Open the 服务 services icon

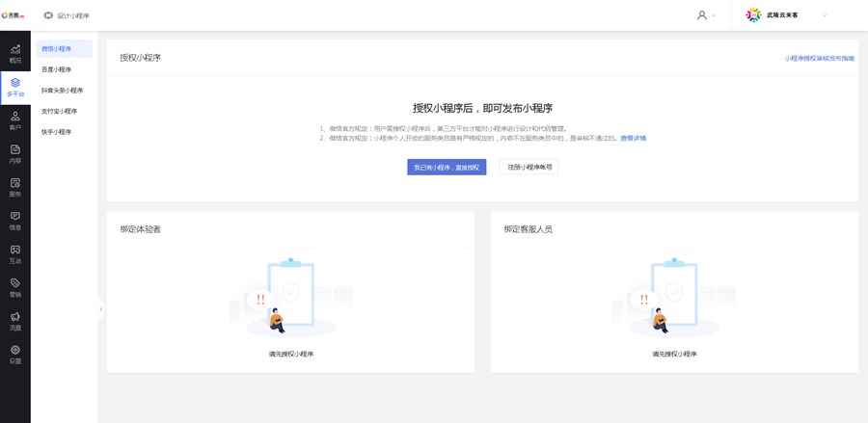15,187
